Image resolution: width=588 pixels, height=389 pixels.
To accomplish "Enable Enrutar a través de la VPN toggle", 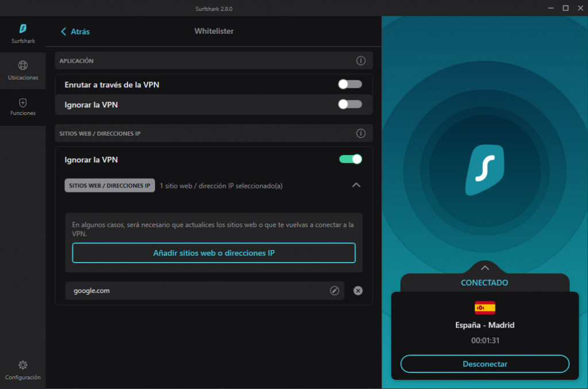I will [x=350, y=84].
